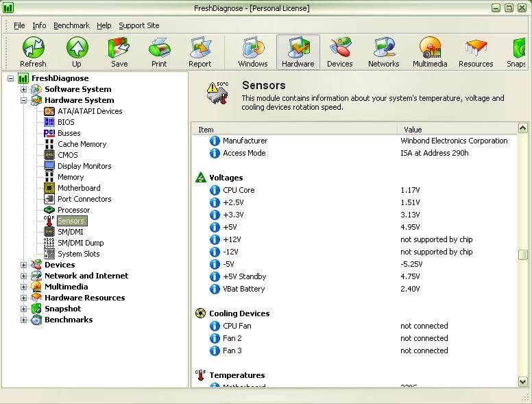This screenshot has height=404, width=532.
Task: Expand the Benchmarks tree node
Action: click(x=23, y=320)
